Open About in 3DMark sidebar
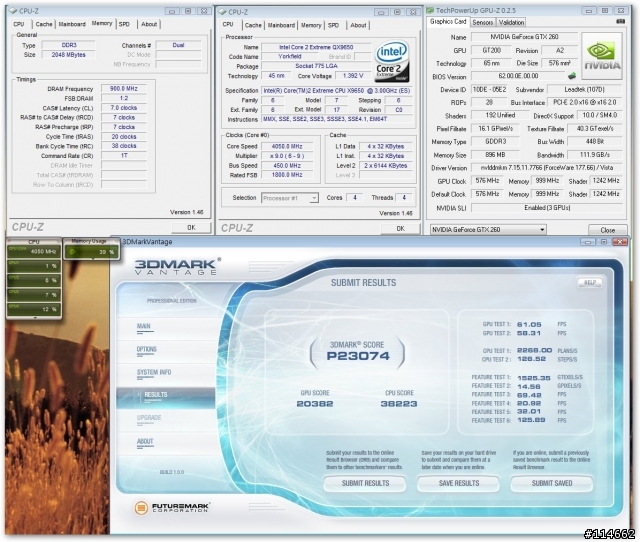 coord(145,441)
